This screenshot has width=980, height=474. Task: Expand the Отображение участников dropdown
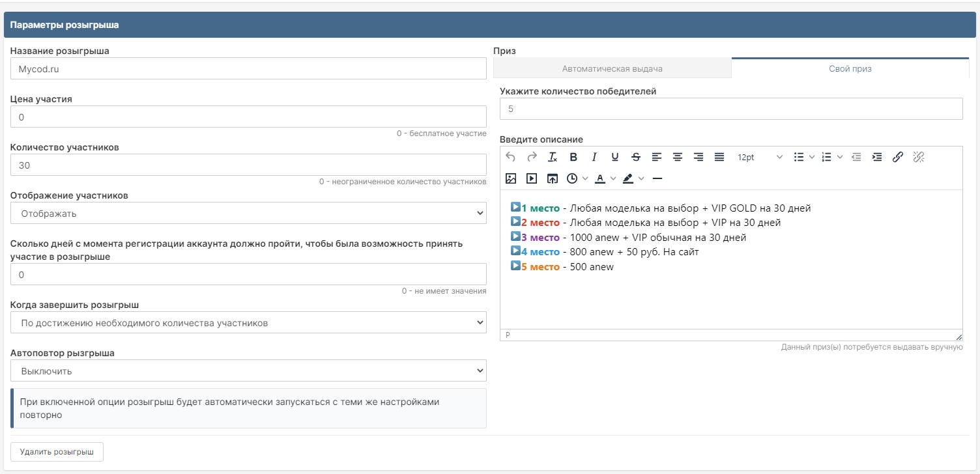(248, 213)
